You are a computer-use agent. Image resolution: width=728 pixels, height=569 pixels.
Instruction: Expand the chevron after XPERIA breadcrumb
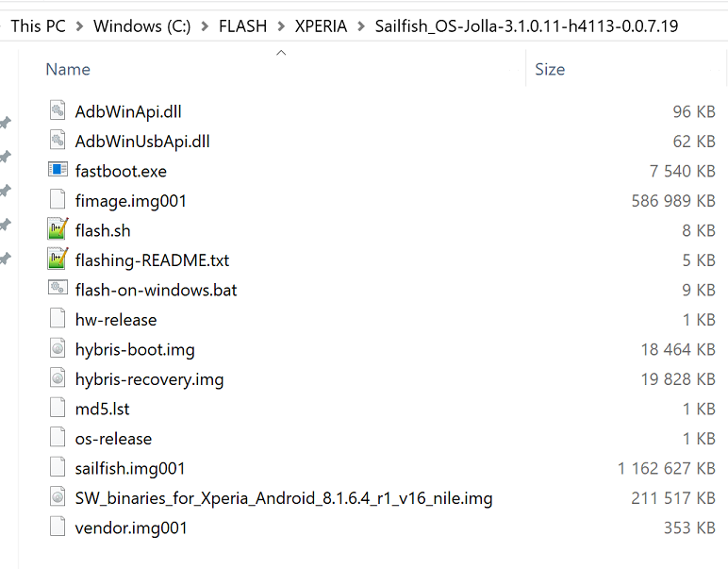click(361, 26)
